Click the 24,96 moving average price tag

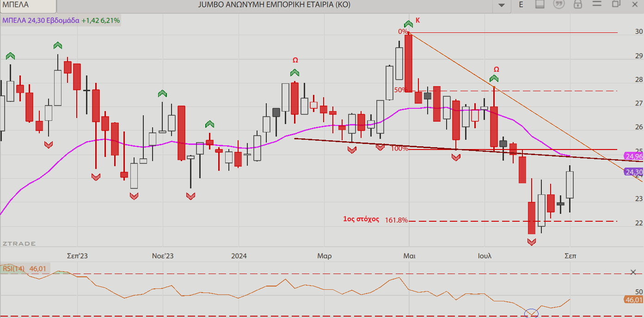click(x=633, y=156)
